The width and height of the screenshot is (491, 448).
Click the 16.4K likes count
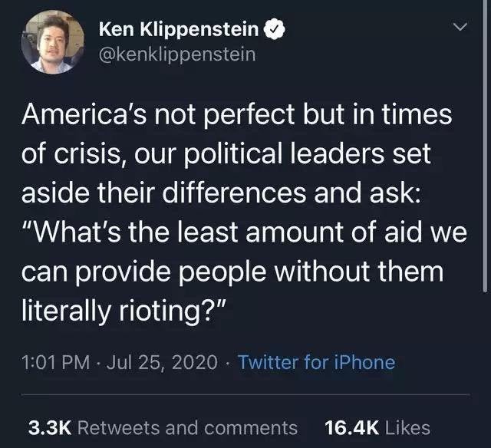point(351,427)
